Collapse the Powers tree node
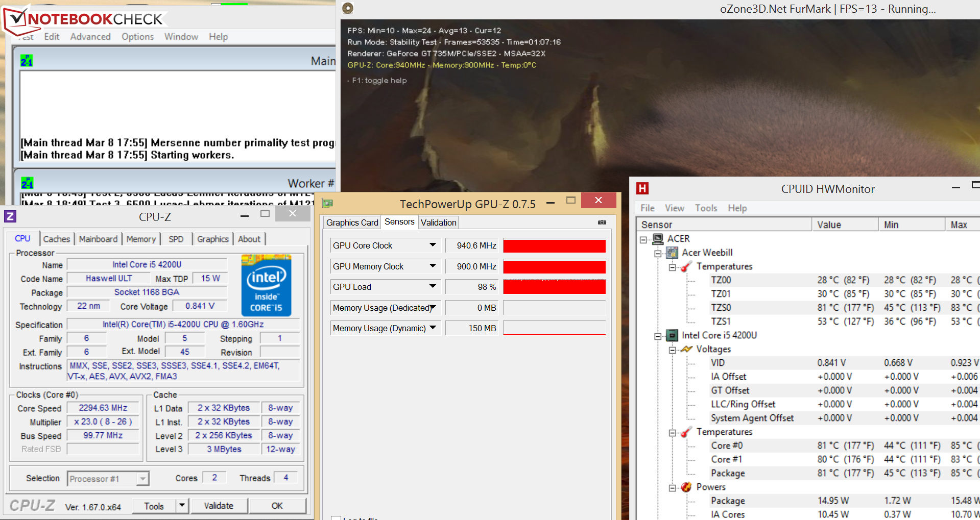980x520 pixels. pyautogui.click(x=673, y=487)
